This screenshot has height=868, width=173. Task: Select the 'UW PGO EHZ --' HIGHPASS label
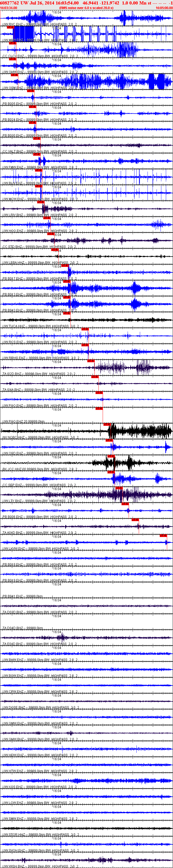(x=40, y=406)
